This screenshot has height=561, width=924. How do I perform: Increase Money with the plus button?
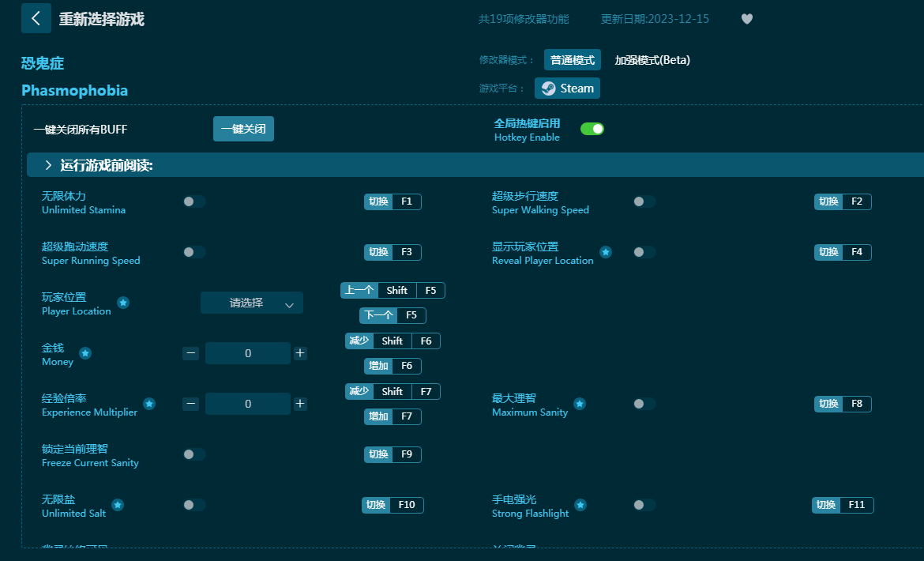300,353
